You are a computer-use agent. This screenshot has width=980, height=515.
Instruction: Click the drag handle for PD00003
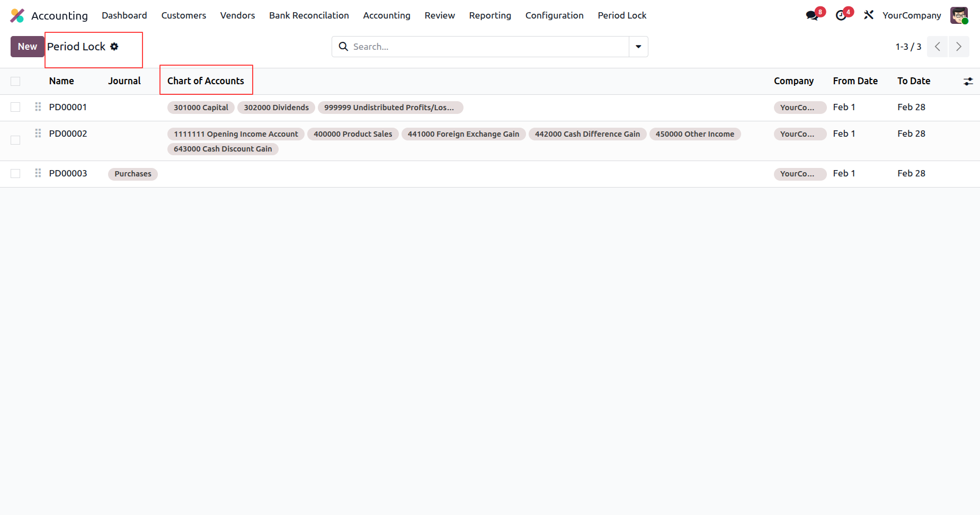38,173
